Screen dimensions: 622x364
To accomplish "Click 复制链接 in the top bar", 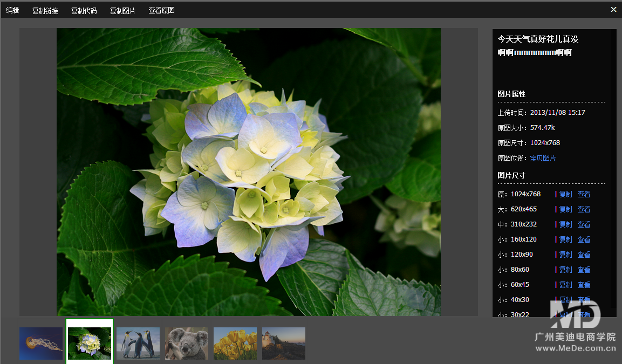I will point(45,10).
